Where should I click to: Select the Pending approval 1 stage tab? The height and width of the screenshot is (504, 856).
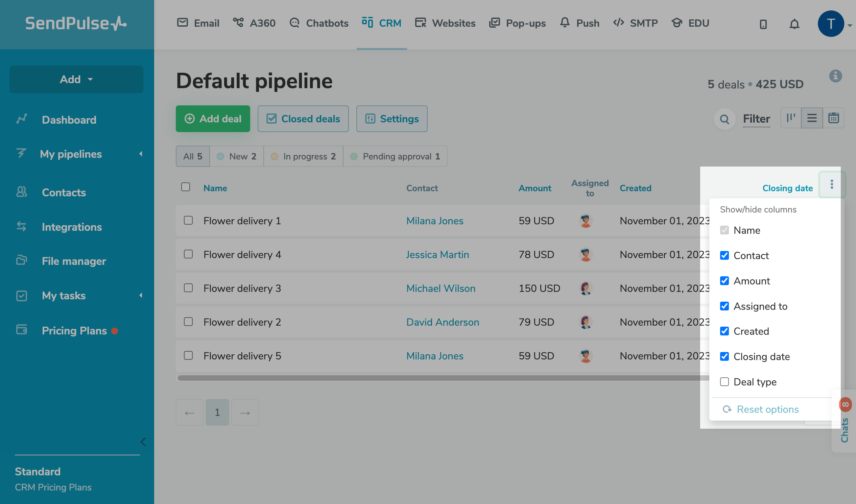(x=395, y=156)
